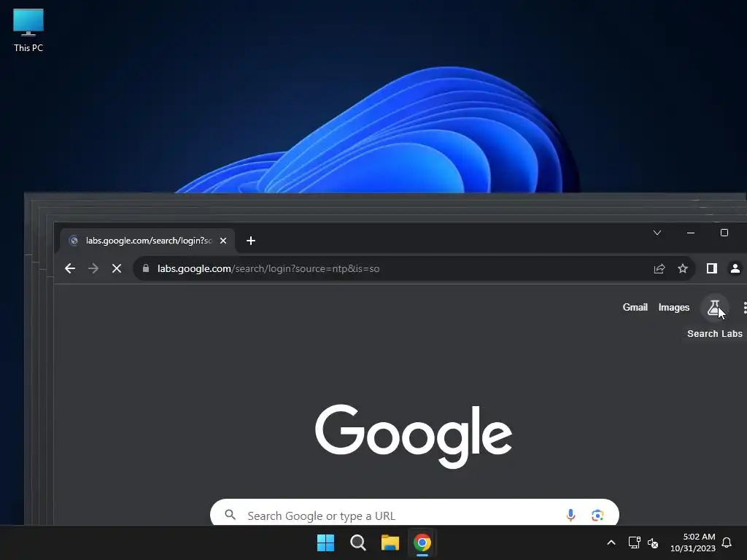This screenshot has width=747, height=560.
Task: Click the share page icon
Action: pos(659,268)
